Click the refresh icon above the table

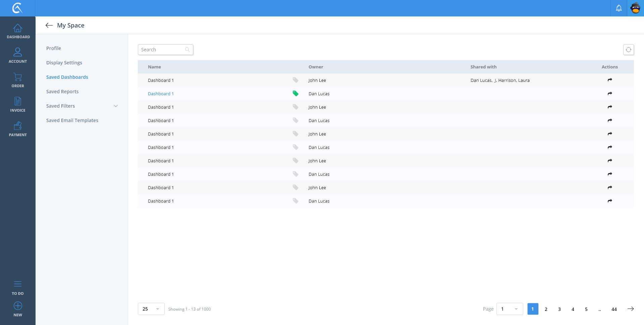[x=628, y=50]
